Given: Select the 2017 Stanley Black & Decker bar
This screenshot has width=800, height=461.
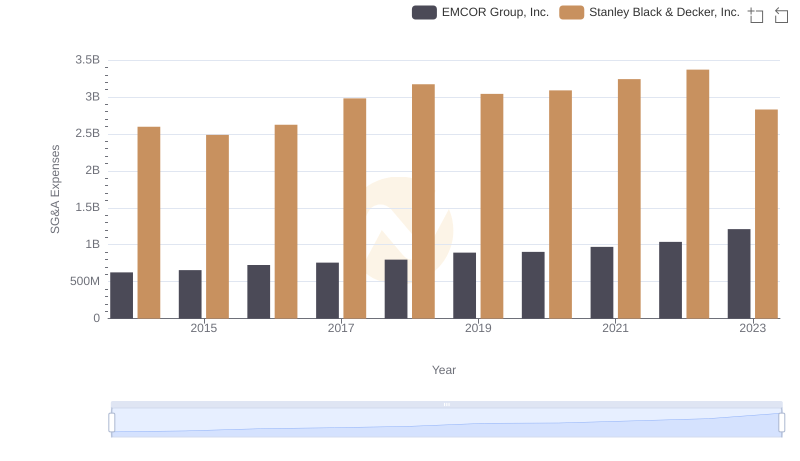Looking at the screenshot, I should pos(355,208).
